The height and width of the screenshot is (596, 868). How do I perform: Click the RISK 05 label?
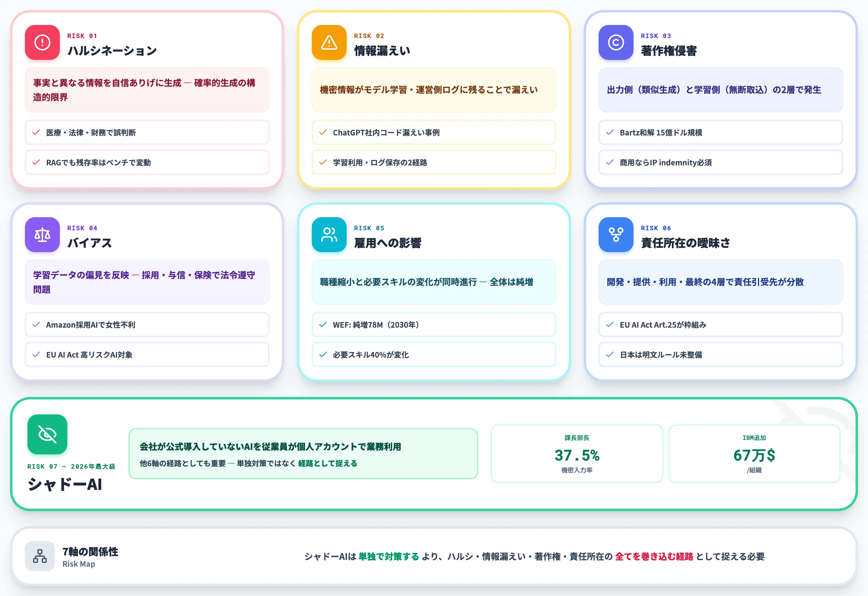pyautogui.click(x=369, y=228)
